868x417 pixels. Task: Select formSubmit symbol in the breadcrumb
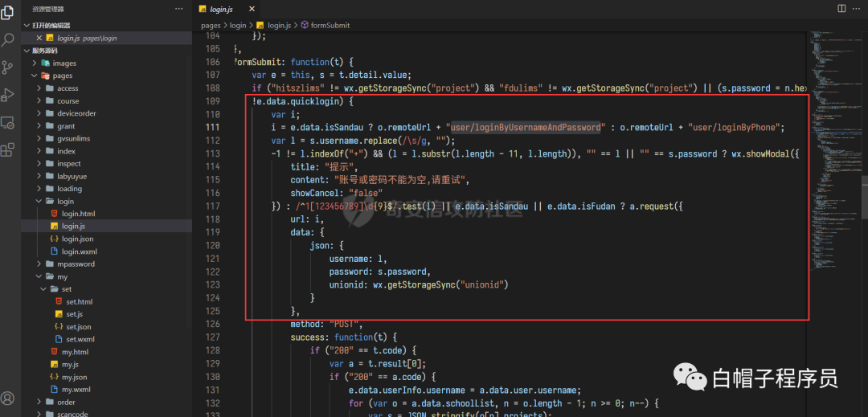325,26
